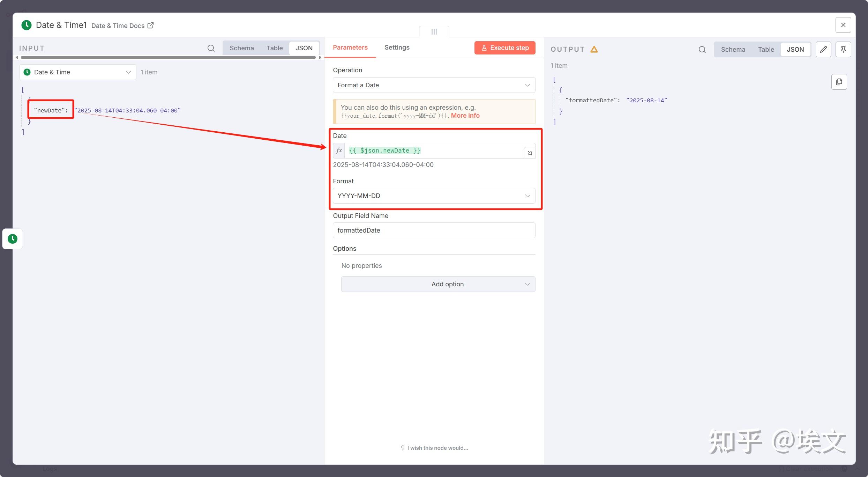Image resolution: width=868 pixels, height=477 pixels.
Task: Click the output warning triangle icon
Action: 594,50
